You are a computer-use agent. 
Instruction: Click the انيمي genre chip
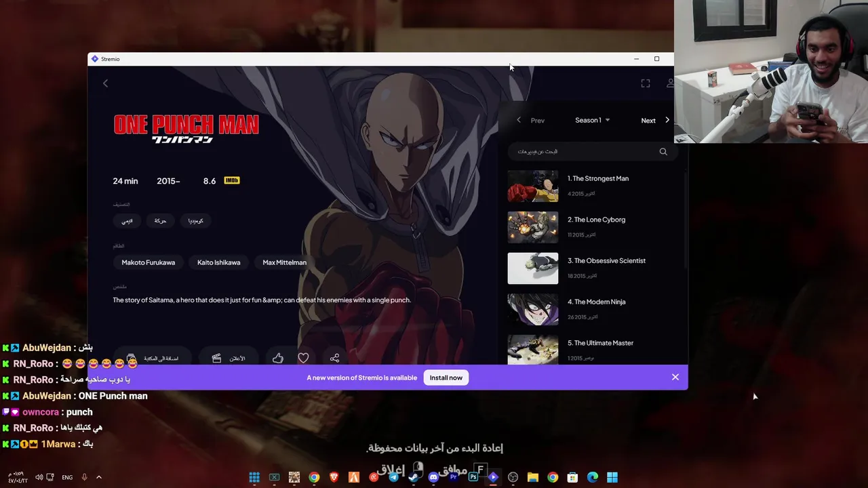pyautogui.click(x=127, y=221)
